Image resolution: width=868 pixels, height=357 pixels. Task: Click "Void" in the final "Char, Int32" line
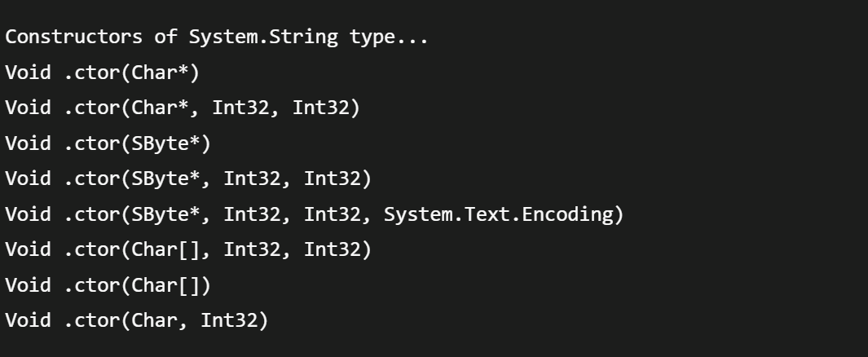tap(28, 321)
